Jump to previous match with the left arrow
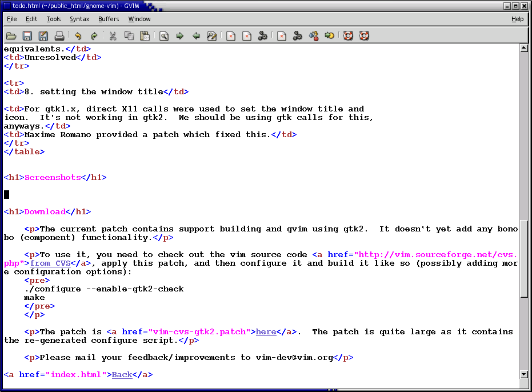The width and height of the screenshot is (532, 392). pyautogui.click(x=196, y=35)
